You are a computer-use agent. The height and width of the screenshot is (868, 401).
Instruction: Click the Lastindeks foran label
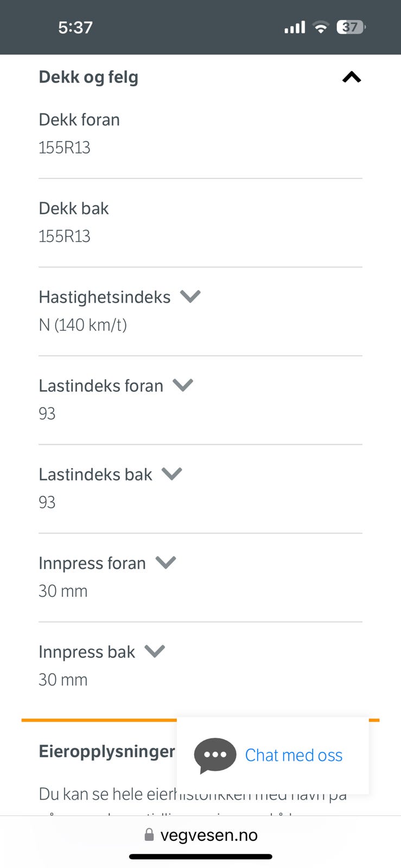tap(101, 386)
